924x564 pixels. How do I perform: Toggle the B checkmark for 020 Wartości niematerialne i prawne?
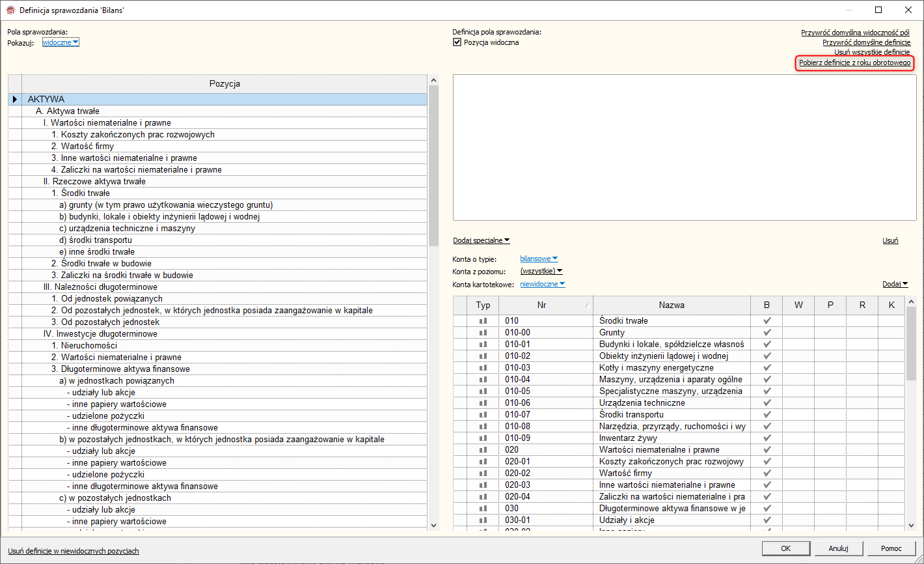[767, 450]
